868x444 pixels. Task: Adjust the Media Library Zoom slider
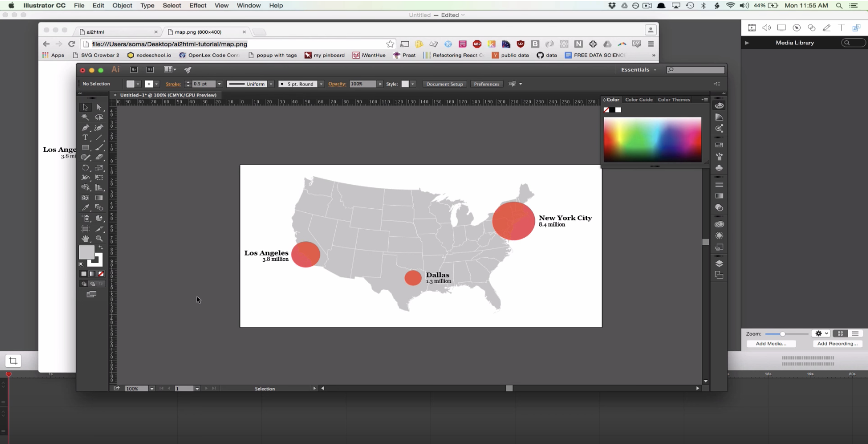[x=783, y=334]
